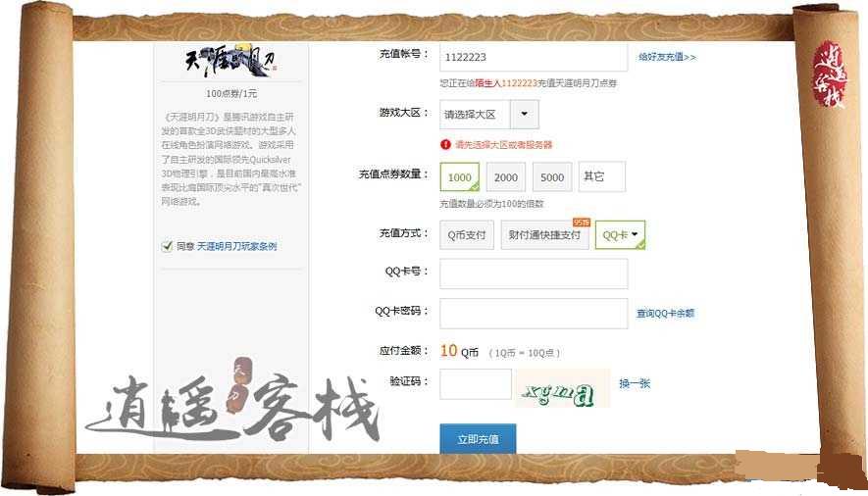Open the 查询QQ卡余额 link

tap(665, 313)
